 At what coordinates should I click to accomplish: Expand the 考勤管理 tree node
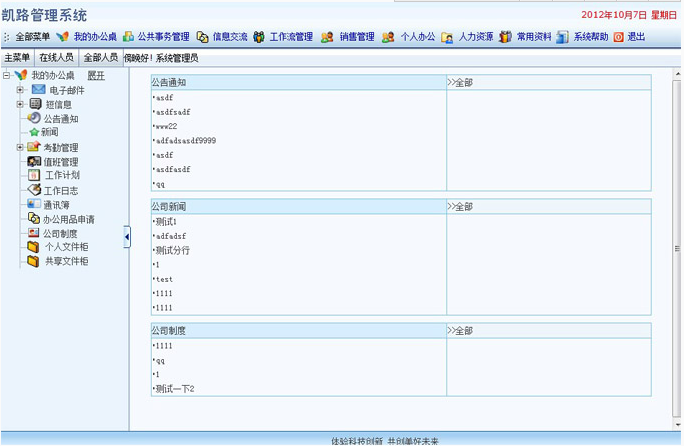(x=20, y=147)
